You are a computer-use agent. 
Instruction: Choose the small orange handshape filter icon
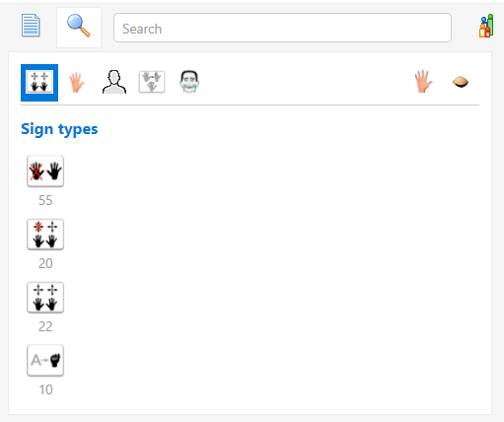pyautogui.click(x=77, y=82)
